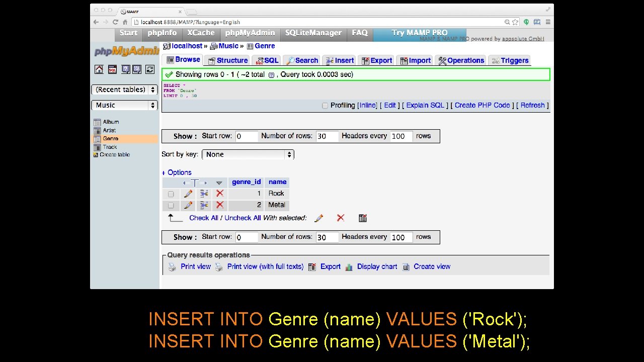The height and width of the screenshot is (362, 644).
Task: Click the Edit query link
Action: coord(390,106)
